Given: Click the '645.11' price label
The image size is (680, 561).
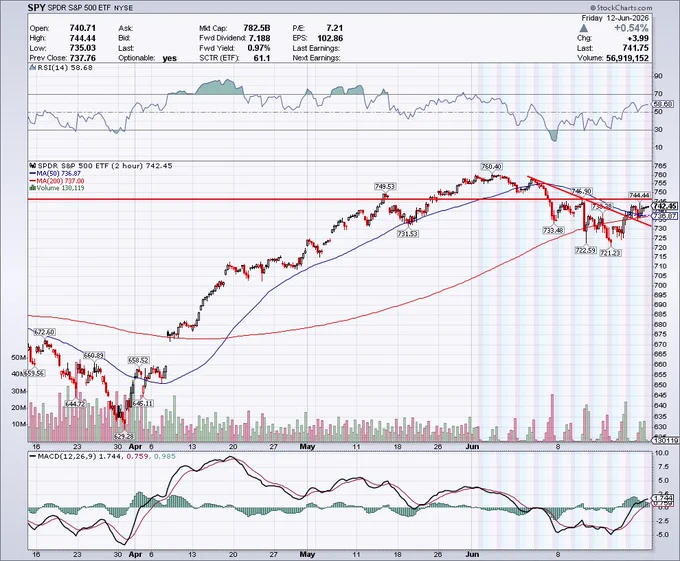Looking at the screenshot, I should [x=143, y=404].
